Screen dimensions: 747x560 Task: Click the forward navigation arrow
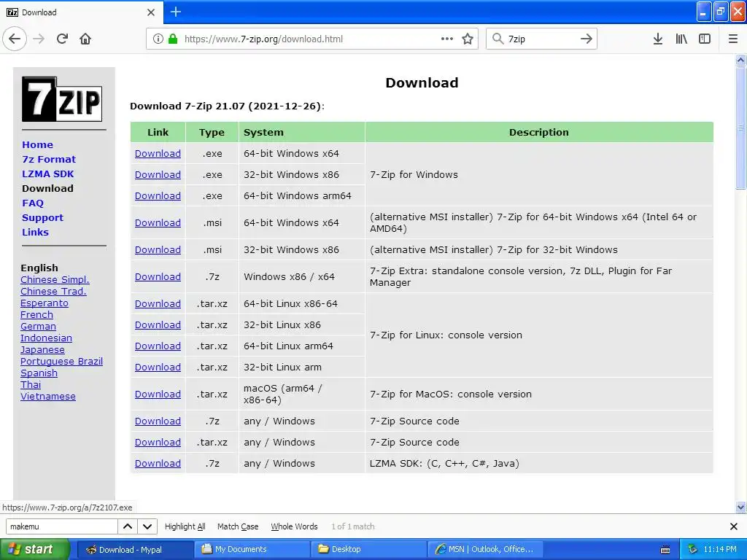(x=39, y=39)
